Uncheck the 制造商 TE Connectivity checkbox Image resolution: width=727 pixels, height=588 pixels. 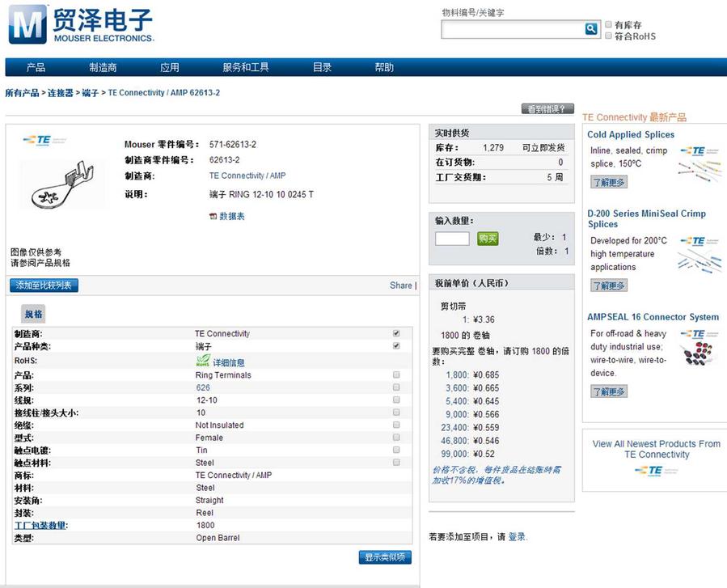click(x=396, y=333)
